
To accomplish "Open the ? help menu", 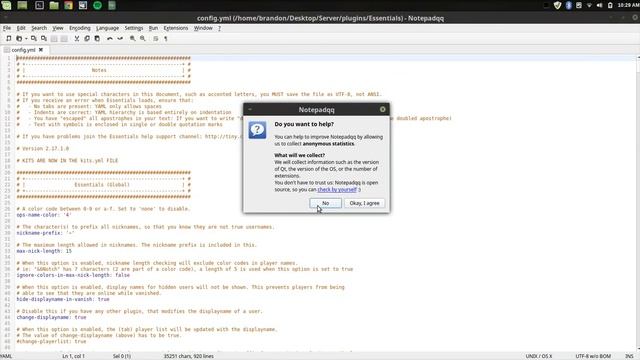I will click(x=219, y=28).
